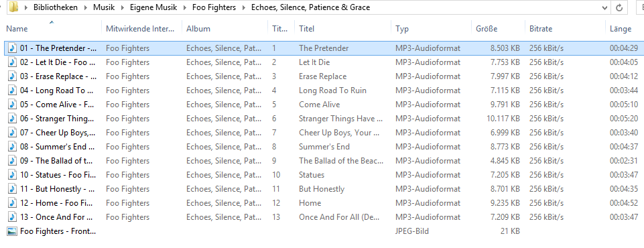The height and width of the screenshot is (248, 644).
Task: Click the audio icon of 13 - Once And For
Action: pyautogui.click(x=13, y=216)
